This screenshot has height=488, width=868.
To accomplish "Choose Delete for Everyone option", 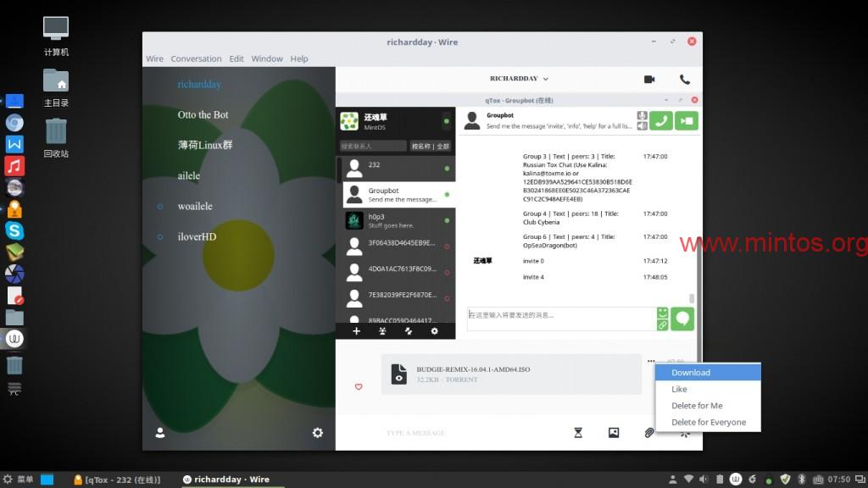I will [708, 422].
